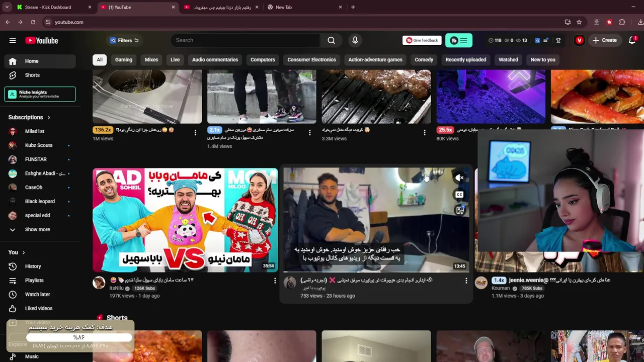Open the YouTube hamburger guide menu
Image resolution: width=644 pixels, height=362 pixels.
point(13,40)
